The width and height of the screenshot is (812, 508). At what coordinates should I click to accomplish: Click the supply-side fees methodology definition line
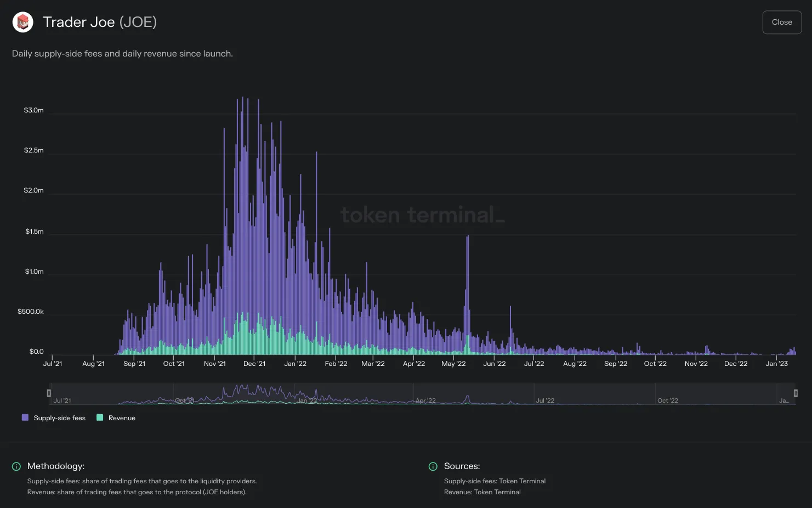(142, 481)
